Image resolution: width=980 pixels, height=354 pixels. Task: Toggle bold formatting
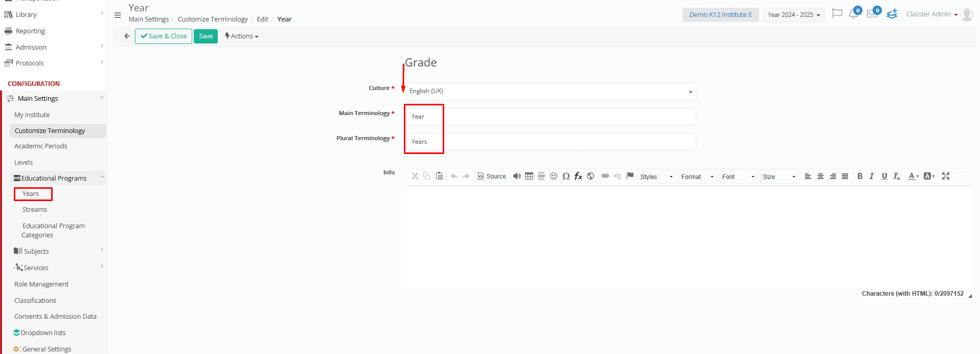[x=860, y=176]
